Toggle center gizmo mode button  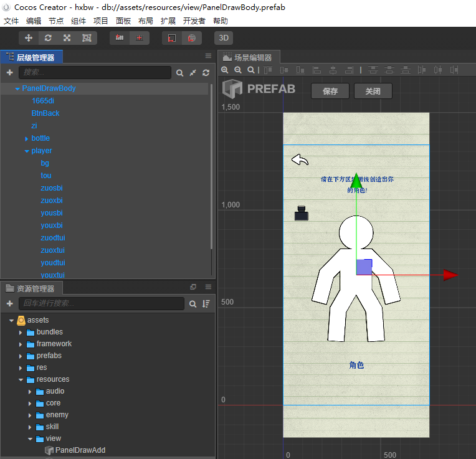pos(140,38)
